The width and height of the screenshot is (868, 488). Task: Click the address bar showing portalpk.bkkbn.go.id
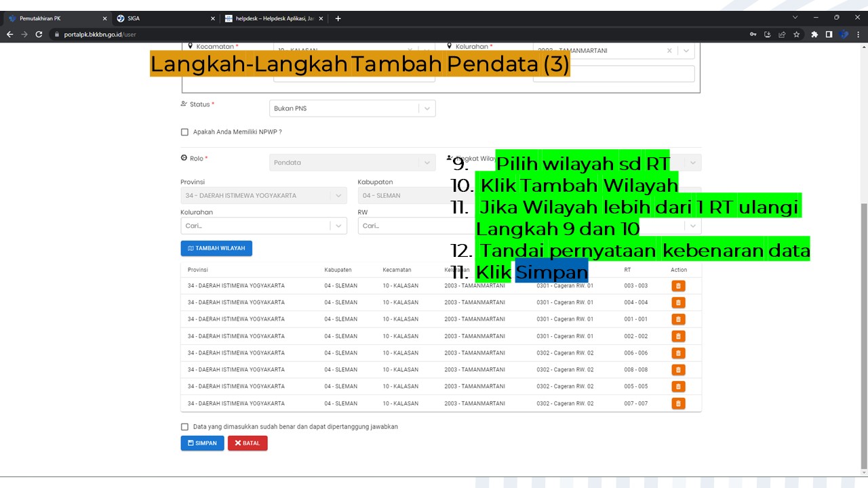(x=97, y=34)
